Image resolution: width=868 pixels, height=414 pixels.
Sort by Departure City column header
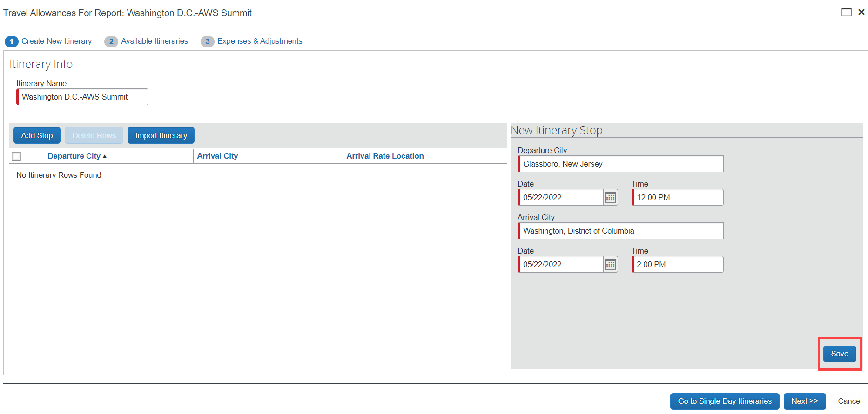(77, 156)
